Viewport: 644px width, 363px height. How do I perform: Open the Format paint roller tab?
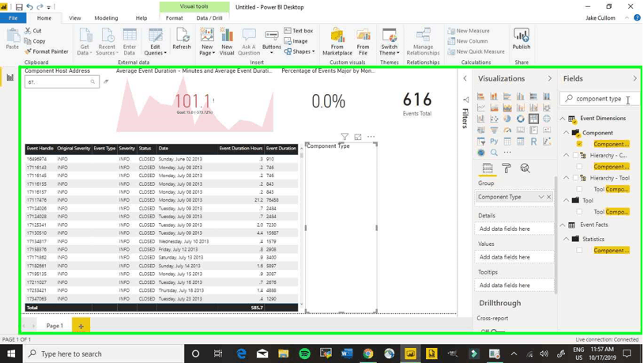(507, 168)
